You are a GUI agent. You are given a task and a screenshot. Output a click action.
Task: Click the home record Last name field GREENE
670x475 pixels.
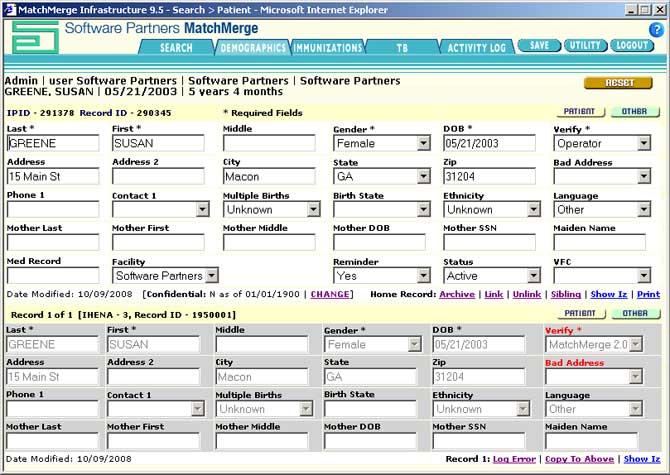tap(53, 143)
